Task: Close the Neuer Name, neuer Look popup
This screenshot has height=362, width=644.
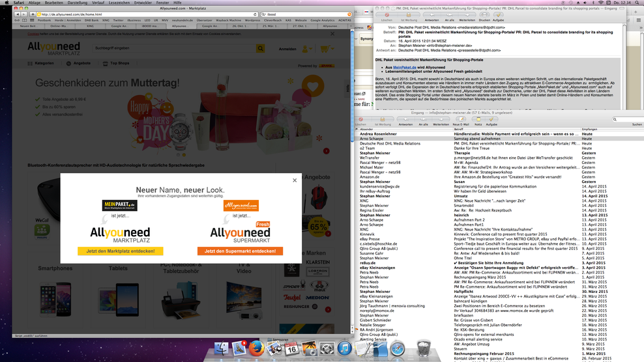Action: (295, 180)
